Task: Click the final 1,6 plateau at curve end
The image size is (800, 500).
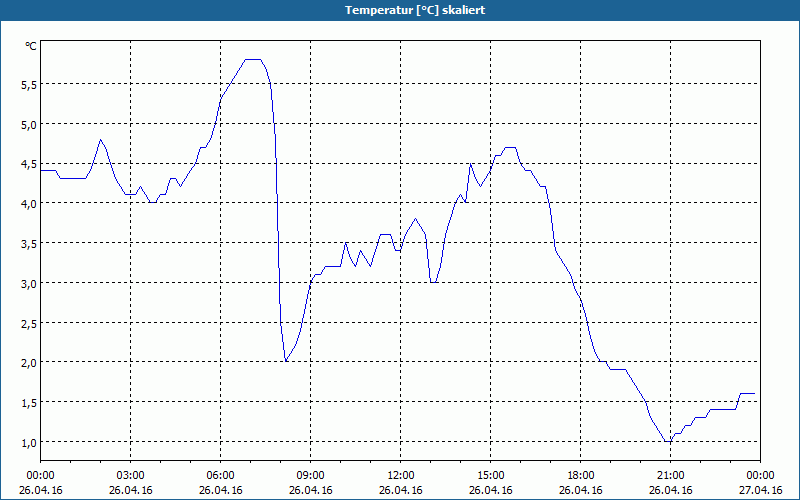Action: point(747,393)
